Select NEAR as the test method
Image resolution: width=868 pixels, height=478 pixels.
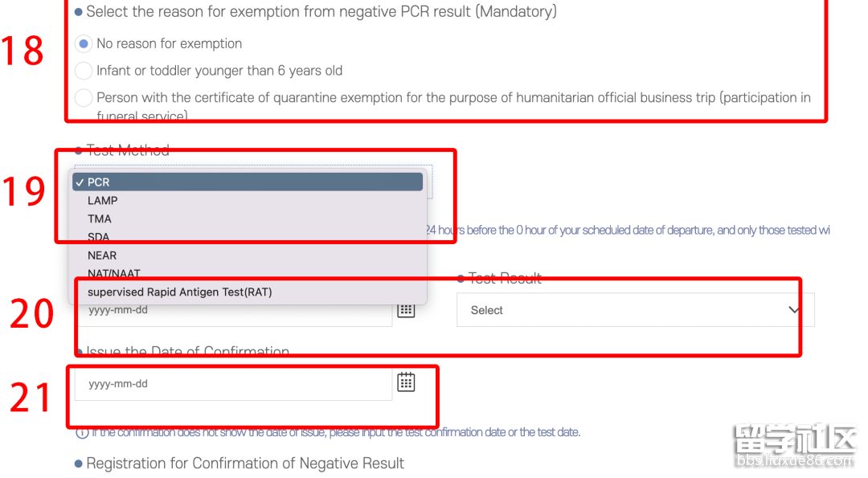102,255
